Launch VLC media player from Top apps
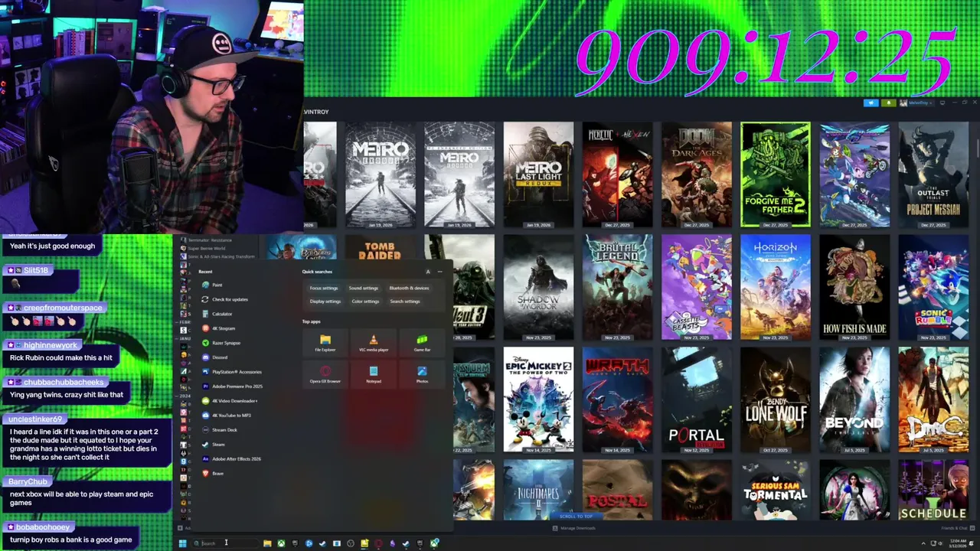The height and width of the screenshot is (551, 980). tap(374, 343)
